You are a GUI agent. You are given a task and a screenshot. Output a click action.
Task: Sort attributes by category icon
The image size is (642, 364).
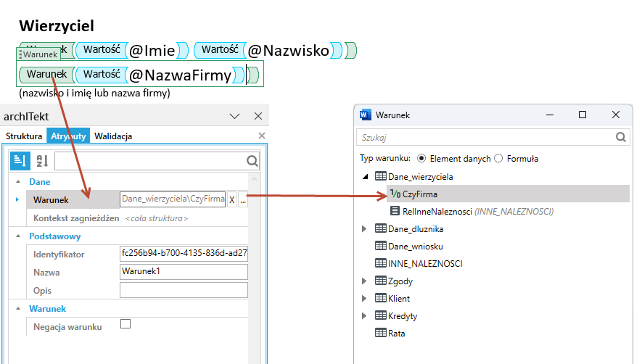20,160
